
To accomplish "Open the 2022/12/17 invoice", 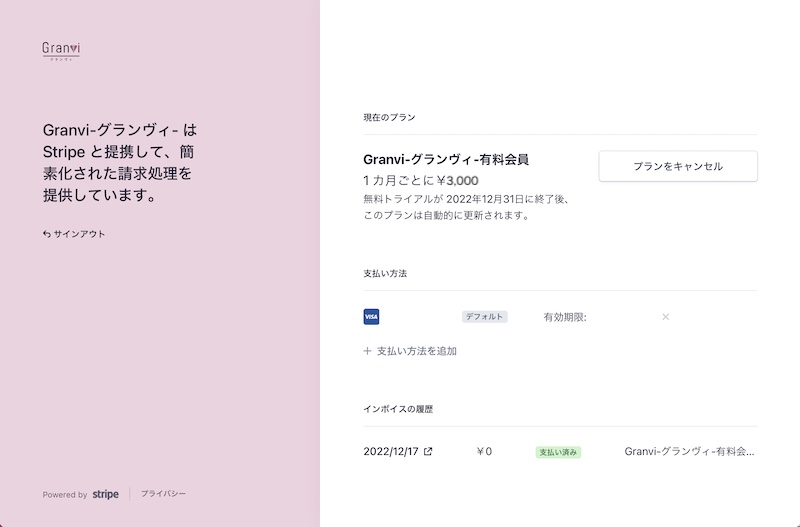I will [x=391, y=451].
